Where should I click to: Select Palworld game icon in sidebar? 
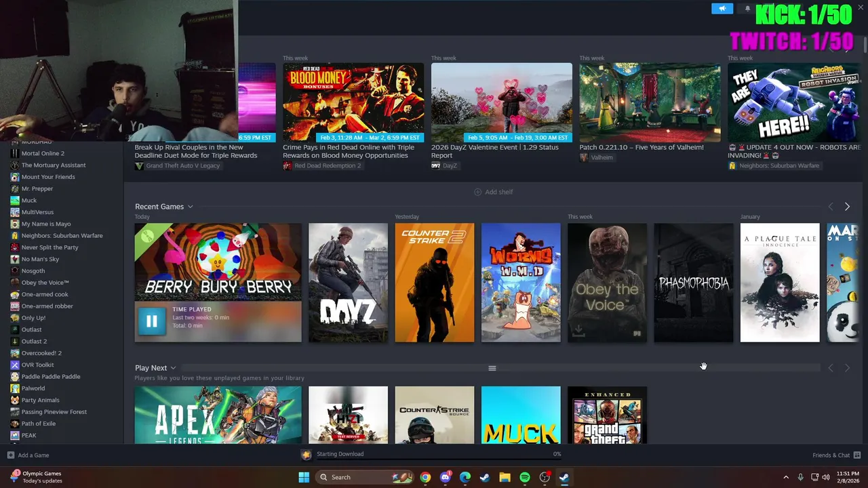pyautogui.click(x=15, y=388)
